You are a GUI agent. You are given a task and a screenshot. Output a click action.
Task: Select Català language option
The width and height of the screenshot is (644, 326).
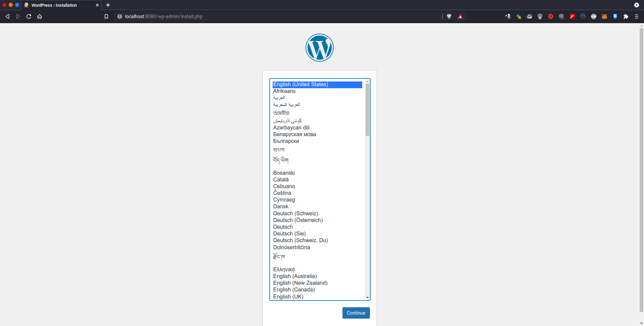[x=317, y=180]
